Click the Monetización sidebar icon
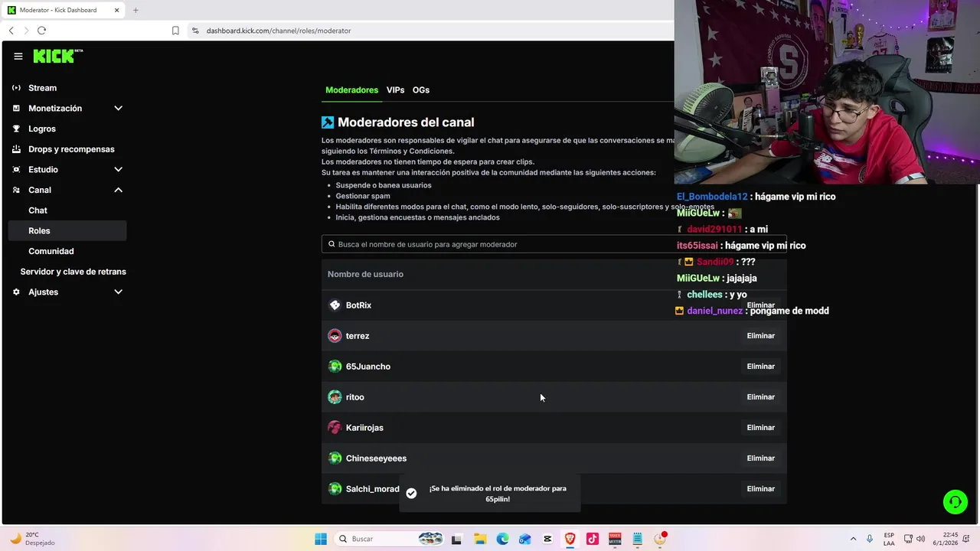 (17, 108)
